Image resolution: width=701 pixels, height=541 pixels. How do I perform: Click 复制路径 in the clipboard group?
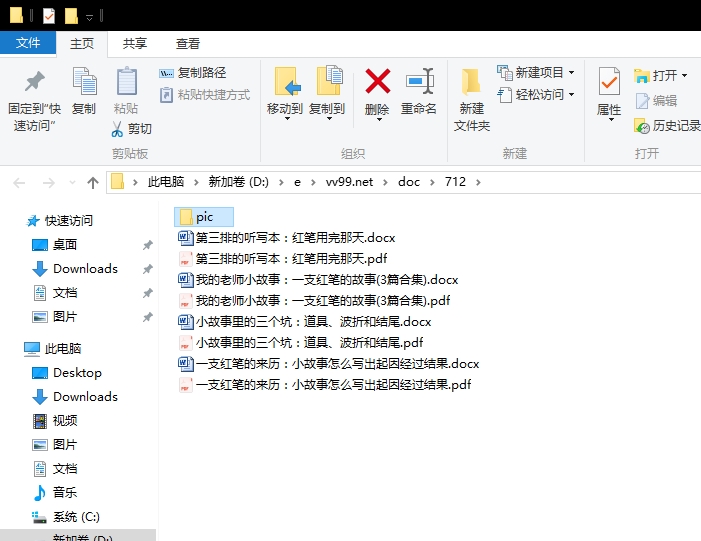(193, 72)
